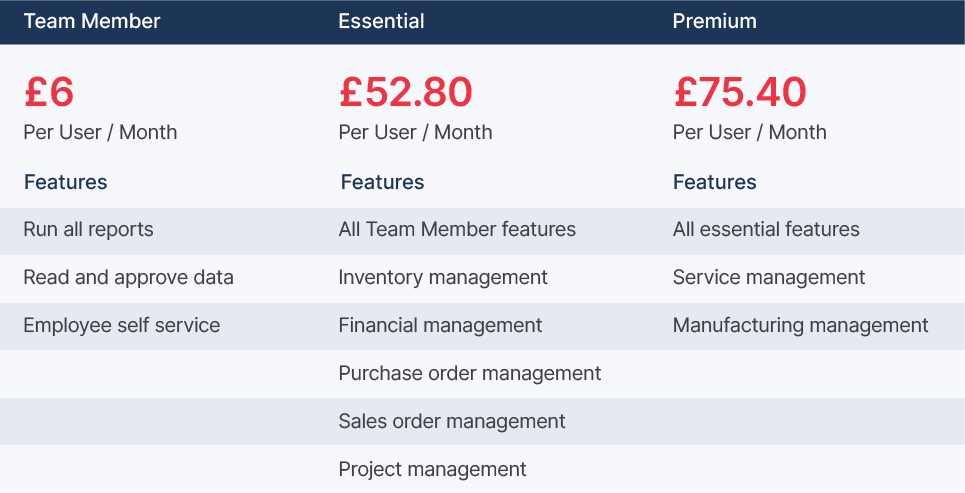Select Read and approve data feature
Viewport: 965px width, 493px height.
tap(129, 278)
